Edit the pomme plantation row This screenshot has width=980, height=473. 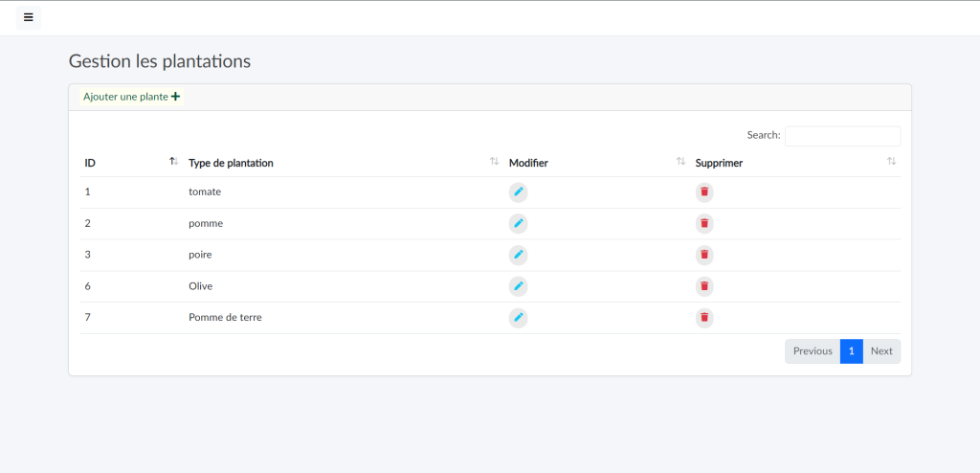coord(518,223)
